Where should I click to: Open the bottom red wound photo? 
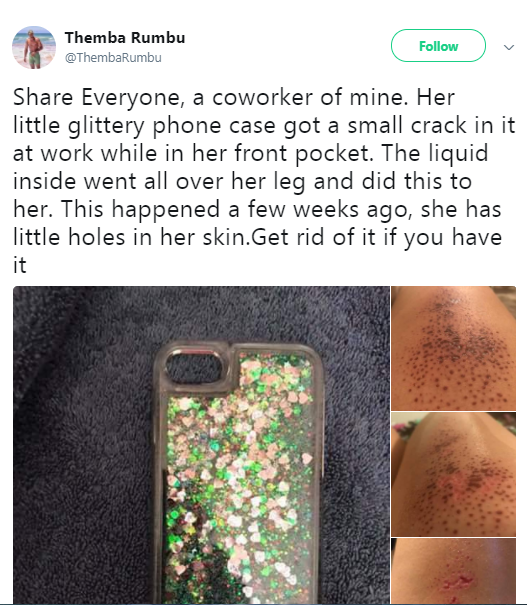(x=454, y=571)
